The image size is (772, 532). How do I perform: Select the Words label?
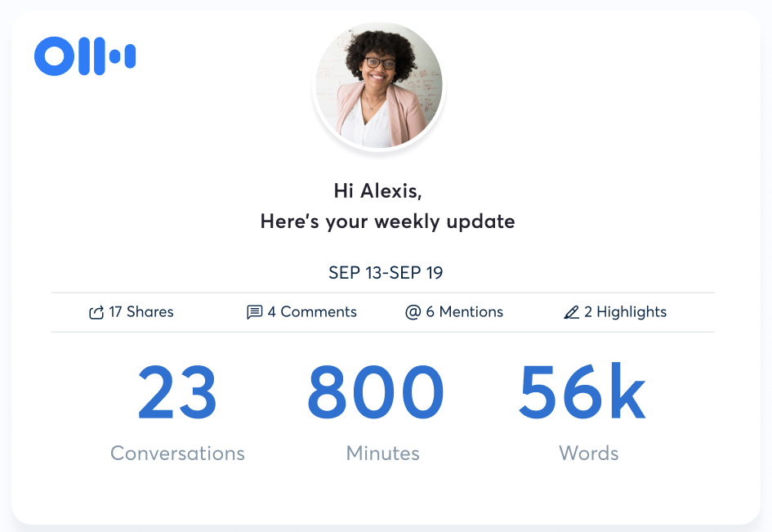pos(588,453)
